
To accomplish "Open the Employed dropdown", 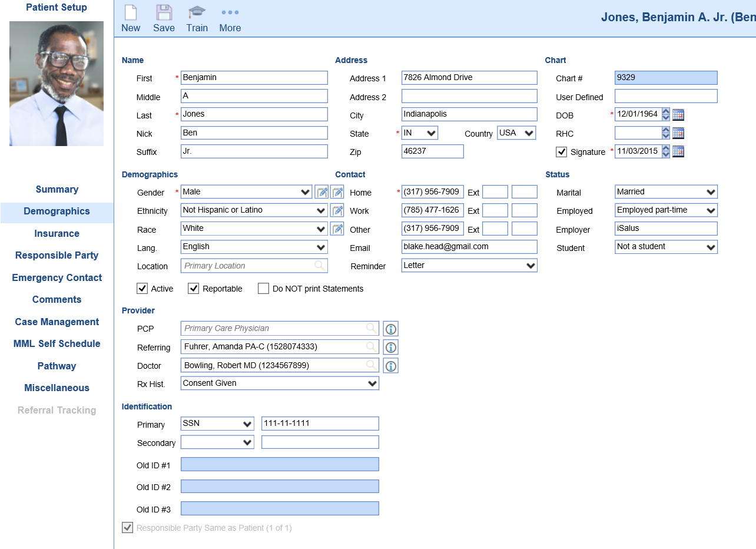I will pyautogui.click(x=666, y=210).
